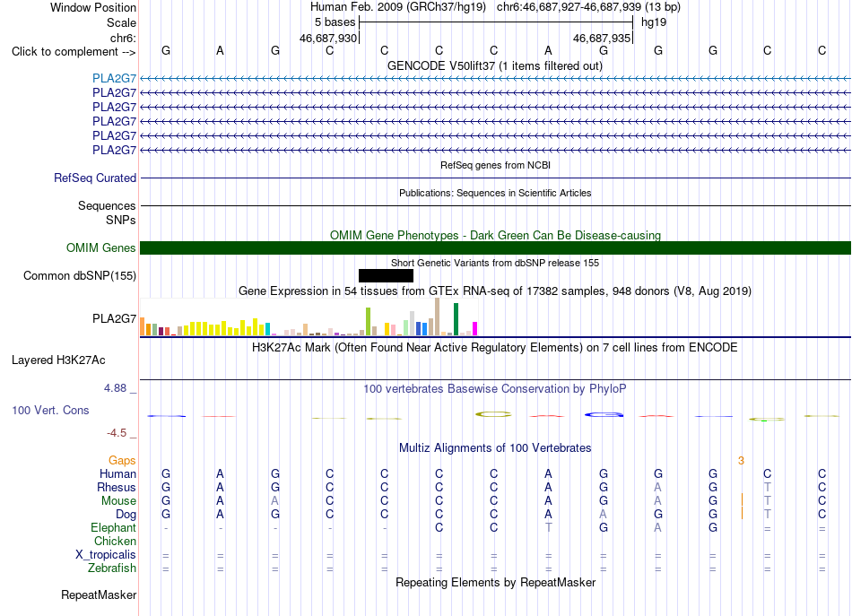This screenshot has height=616, width=852.
Task: Click the orange Gaps label
Action: [x=122, y=461]
